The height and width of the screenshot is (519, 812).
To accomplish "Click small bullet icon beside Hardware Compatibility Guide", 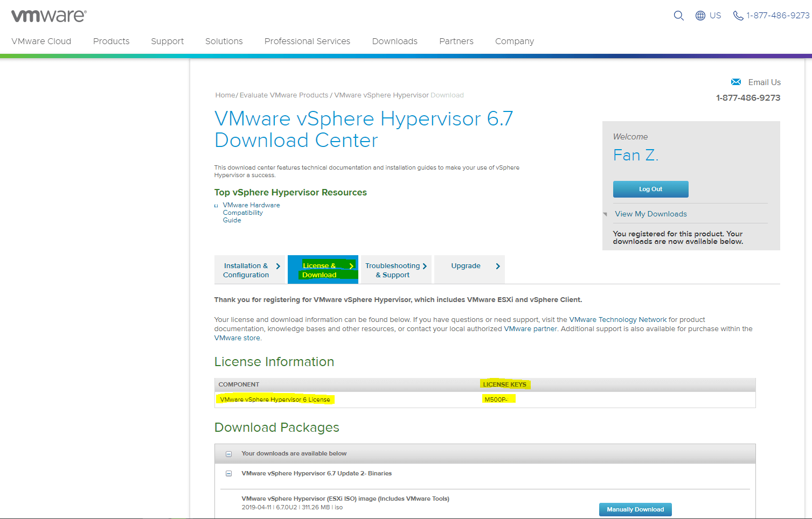I will 216,206.
